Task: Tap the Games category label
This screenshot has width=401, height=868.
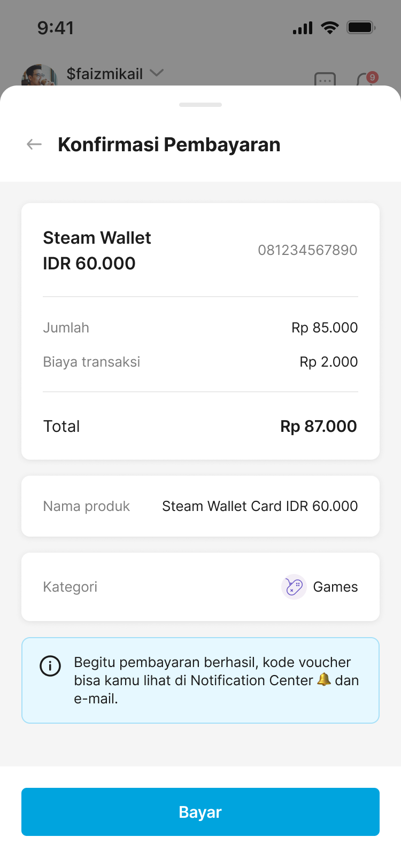Action: [x=335, y=587]
